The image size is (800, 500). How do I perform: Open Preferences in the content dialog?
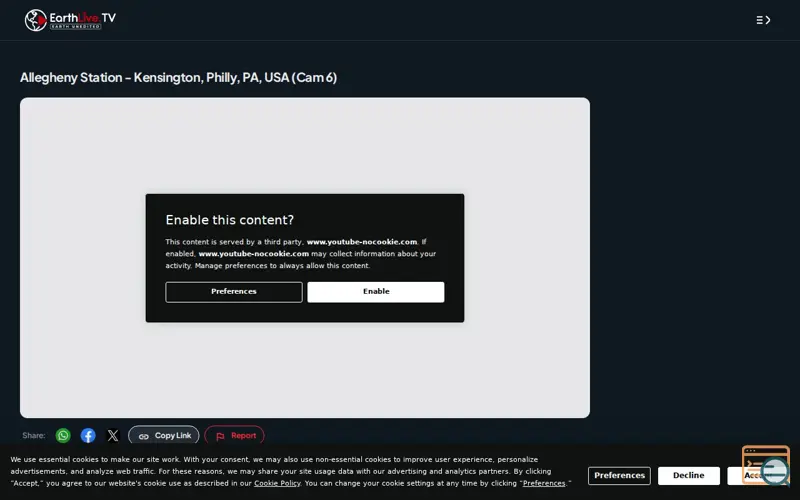pyautogui.click(x=234, y=292)
